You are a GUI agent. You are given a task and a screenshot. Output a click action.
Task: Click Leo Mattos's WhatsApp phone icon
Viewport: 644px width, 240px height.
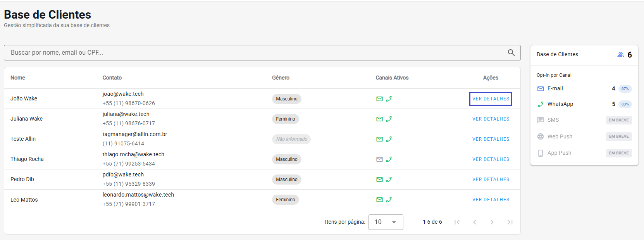[x=389, y=200]
